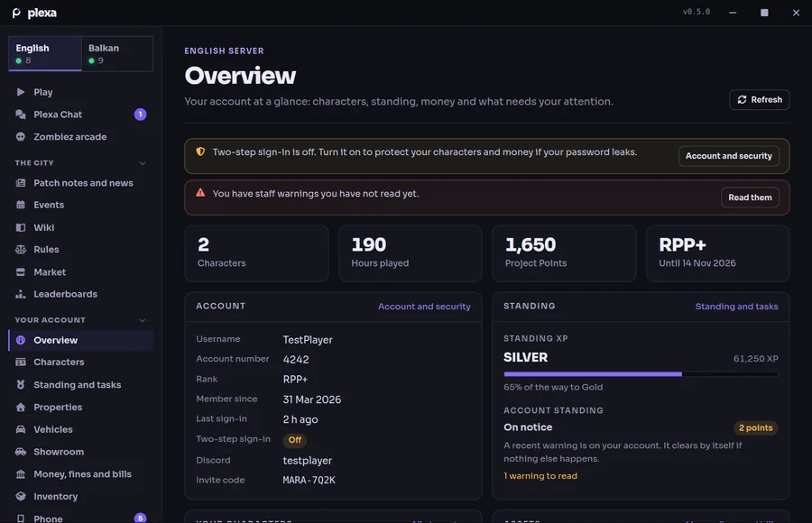This screenshot has width=812, height=523.
Task: Click the username value TestPlayer
Action: 308,340
